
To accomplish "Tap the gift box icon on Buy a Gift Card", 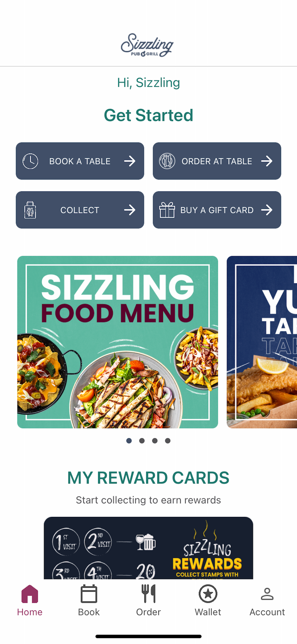I will tap(167, 210).
